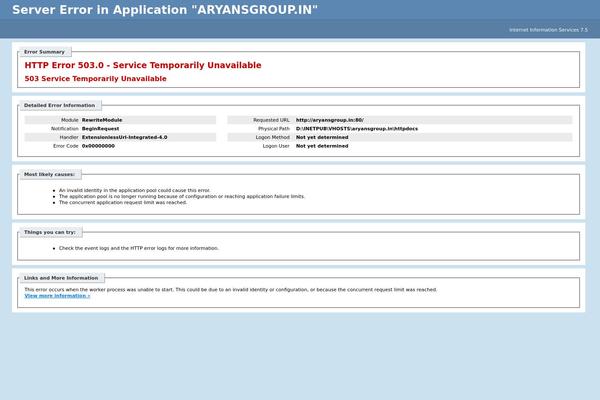Click the 'Most likely causes:' section label
The width and height of the screenshot is (600, 400).
coord(49,175)
